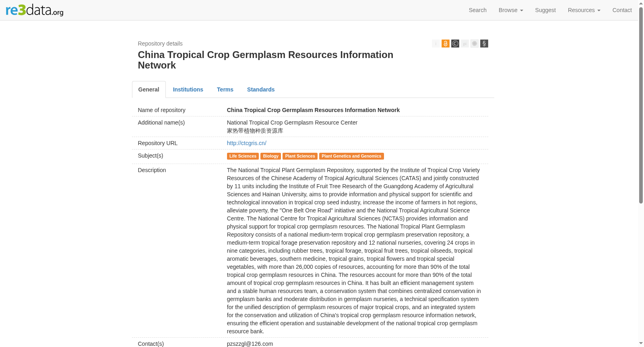This screenshot has width=644, height=347.
Task: Select the General tab
Action: click(x=149, y=89)
